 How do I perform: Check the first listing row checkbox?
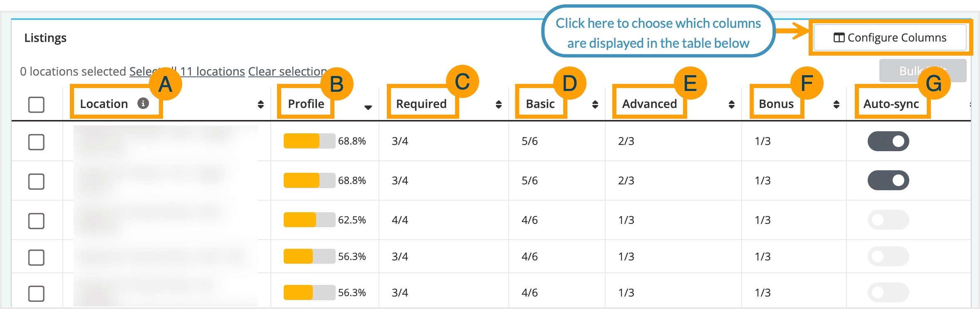pos(36,142)
